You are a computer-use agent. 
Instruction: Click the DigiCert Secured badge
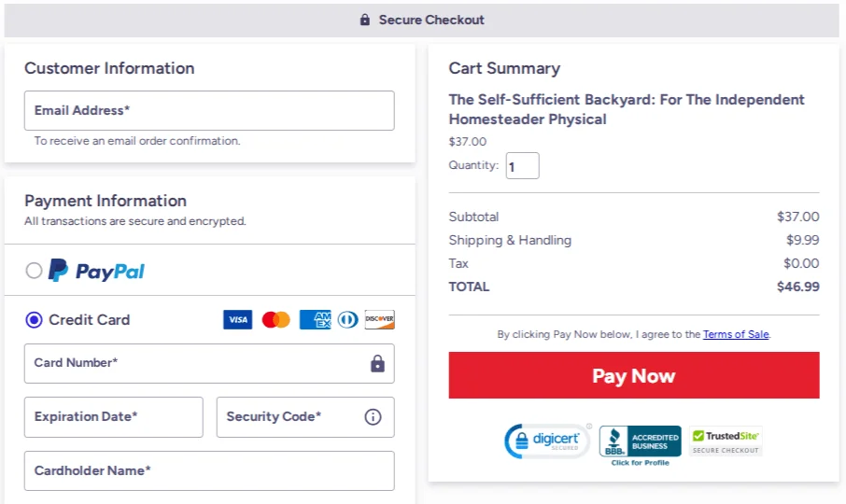click(x=548, y=441)
